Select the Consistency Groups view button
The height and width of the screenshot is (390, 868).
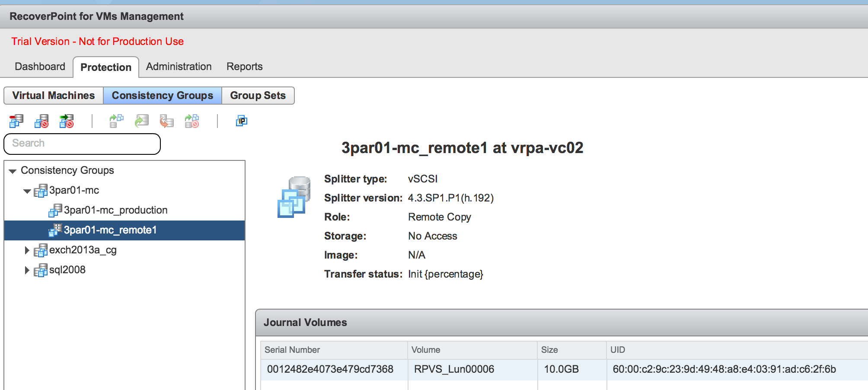[163, 96]
